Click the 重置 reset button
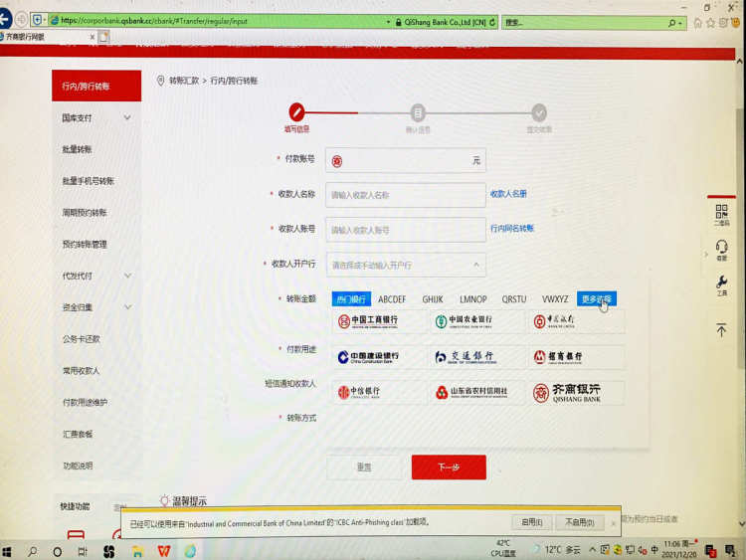This screenshot has height=560, width=746. [x=364, y=467]
